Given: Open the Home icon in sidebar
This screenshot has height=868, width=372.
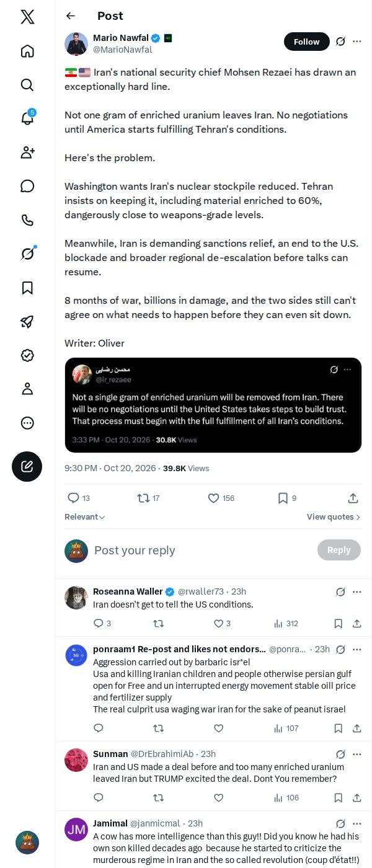Looking at the screenshot, I should click(x=27, y=51).
